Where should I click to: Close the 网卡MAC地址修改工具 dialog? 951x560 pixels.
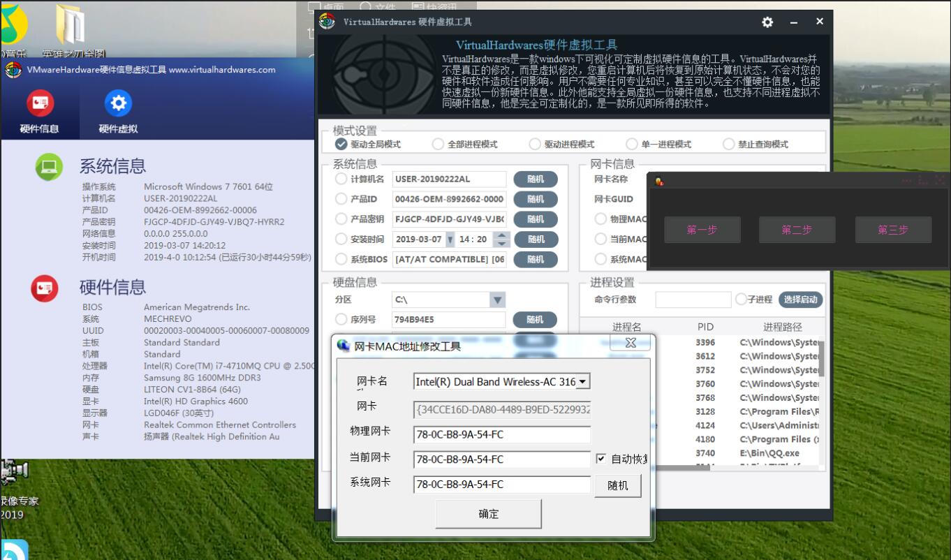pyautogui.click(x=631, y=343)
